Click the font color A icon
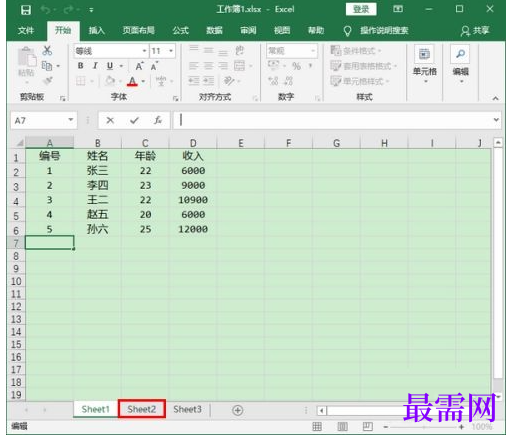The width and height of the screenshot is (515, 439). pyautogui.click(x=132, y=81)
